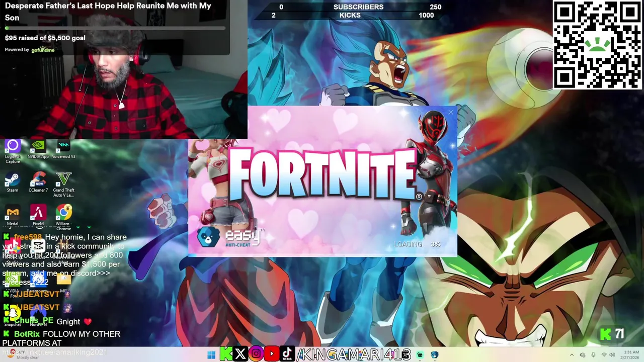644x362 pixels.
Task: Open the William - Chrome shortcut
Action: (63, 218)
